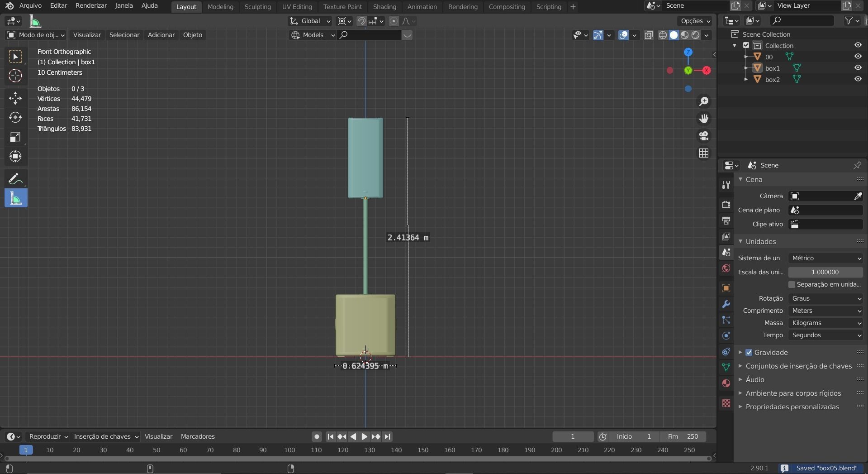Image resolution: width=868 pixels, height=474 pixels.
Task: Open the Object properties tab
Action: [x=726, y=288]
